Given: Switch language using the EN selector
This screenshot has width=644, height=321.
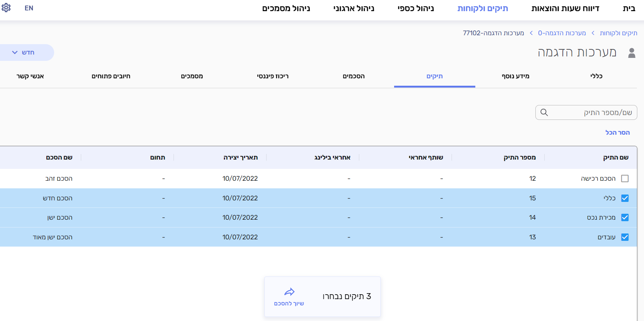Looking at the screenshot, I should coord(29,8).
